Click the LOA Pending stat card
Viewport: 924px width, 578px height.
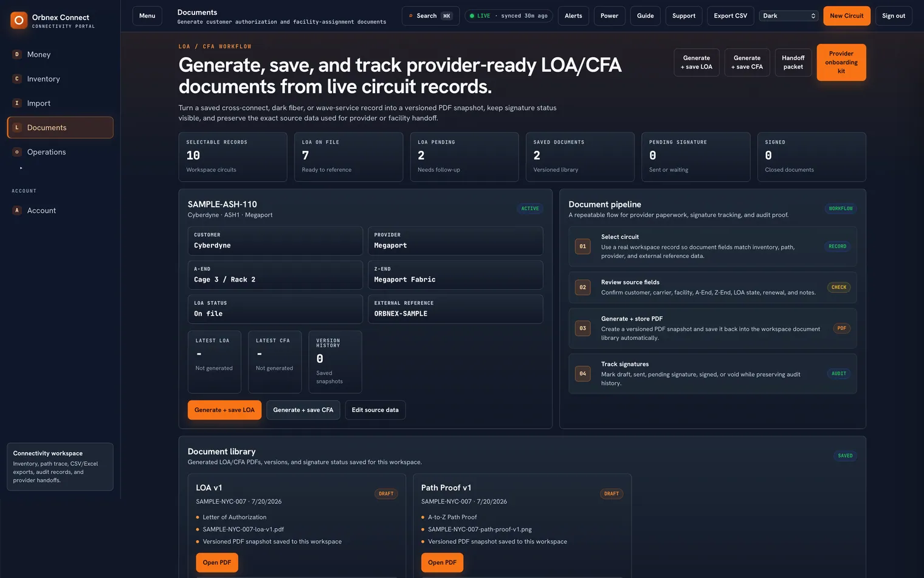pos(464,157)
